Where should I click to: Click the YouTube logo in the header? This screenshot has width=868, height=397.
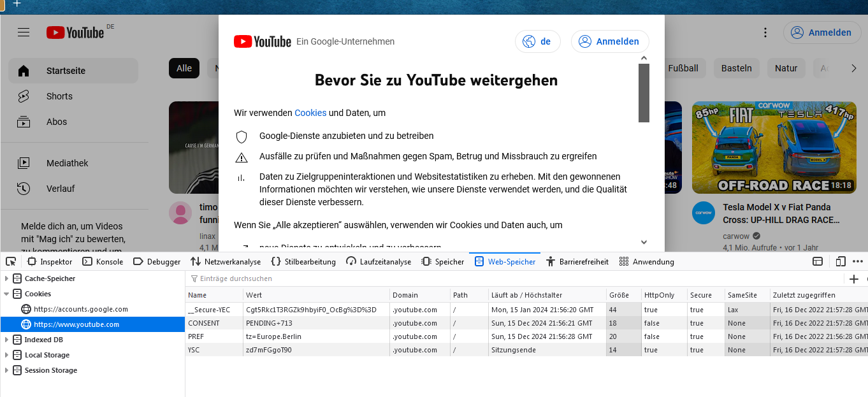pyautogui.click(x=75, y=32)
